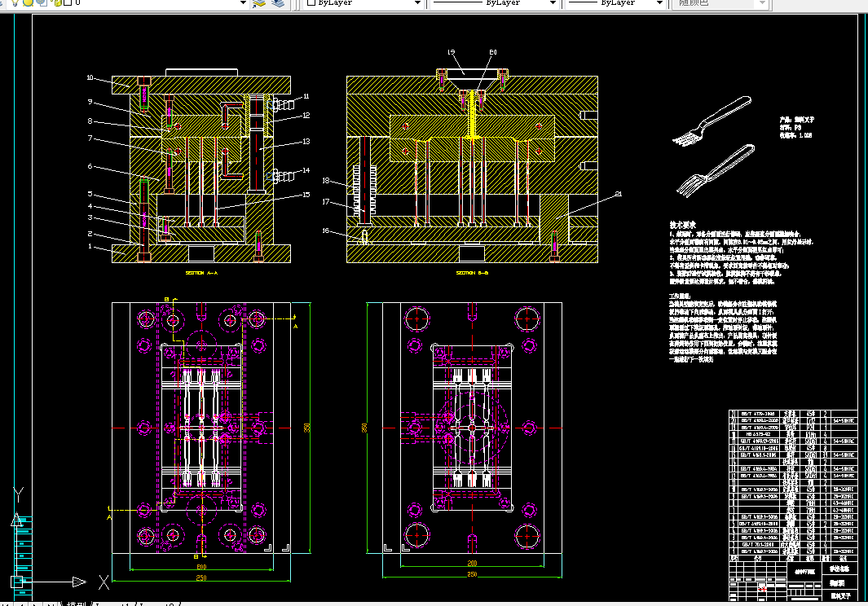Image resolution: width=868 pixels, height=606 pixels.
Task: Select callout number 15 beside section A-A
Action: [x=306, y=194]
